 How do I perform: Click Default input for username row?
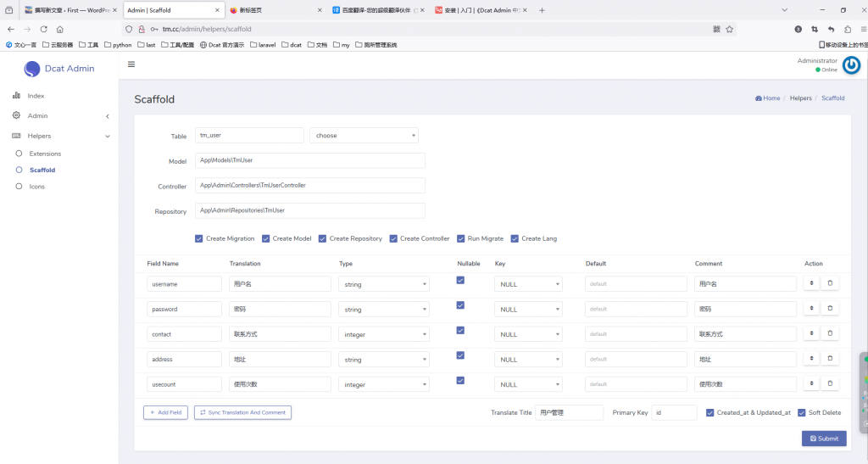pos(636,284)
